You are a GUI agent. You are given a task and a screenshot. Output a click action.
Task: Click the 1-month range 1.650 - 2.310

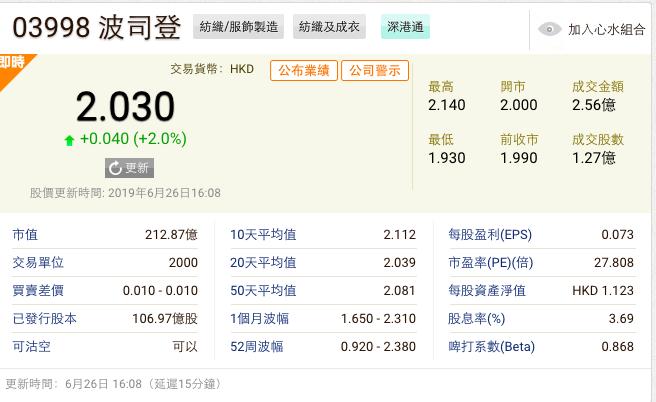[378, 319]
